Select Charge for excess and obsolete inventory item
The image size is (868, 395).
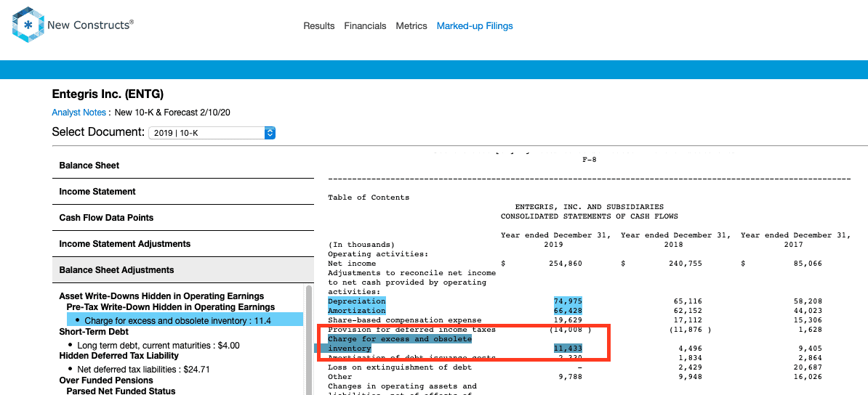coord(185,320)
